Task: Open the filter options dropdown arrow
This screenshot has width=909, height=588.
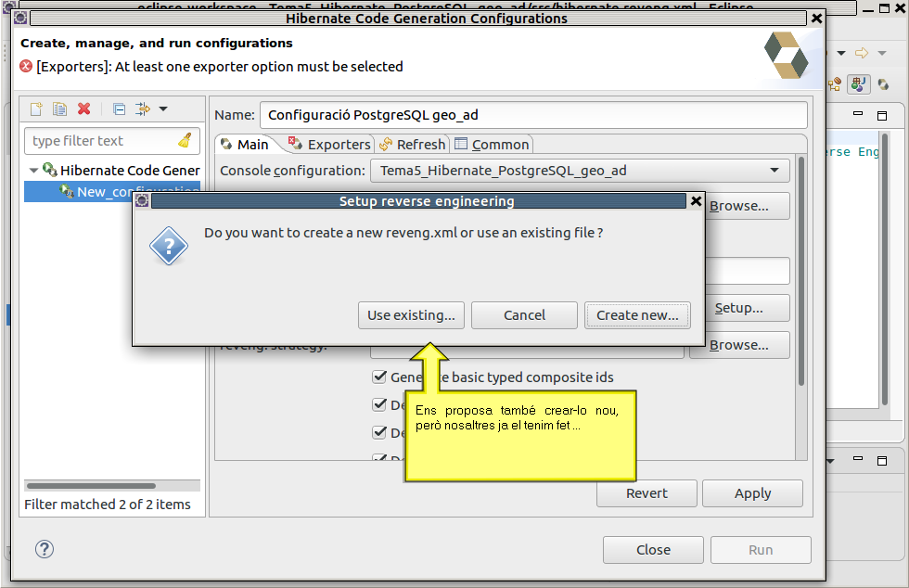Action: coord(163,109)
